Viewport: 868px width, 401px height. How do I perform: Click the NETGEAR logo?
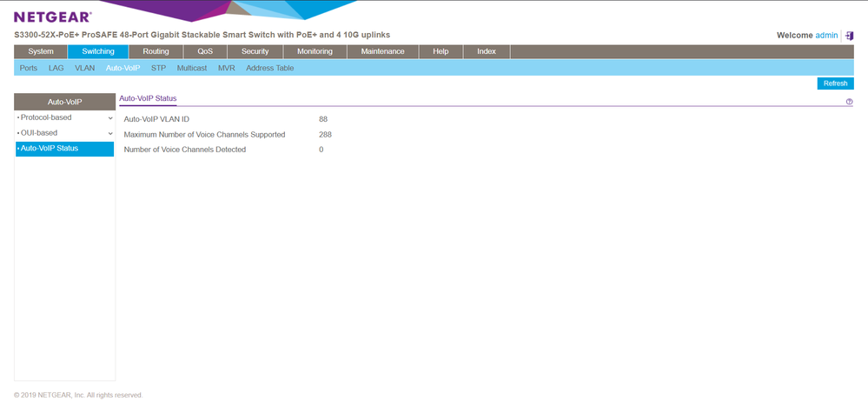[53, 17]
